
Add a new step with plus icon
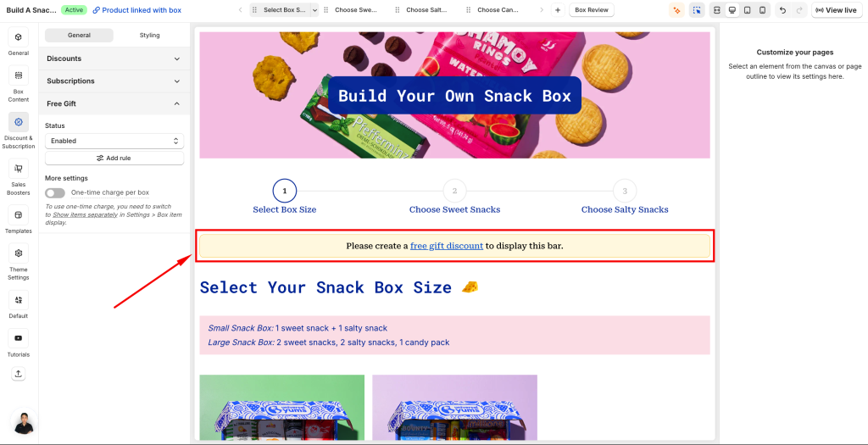tap(558, 10)
